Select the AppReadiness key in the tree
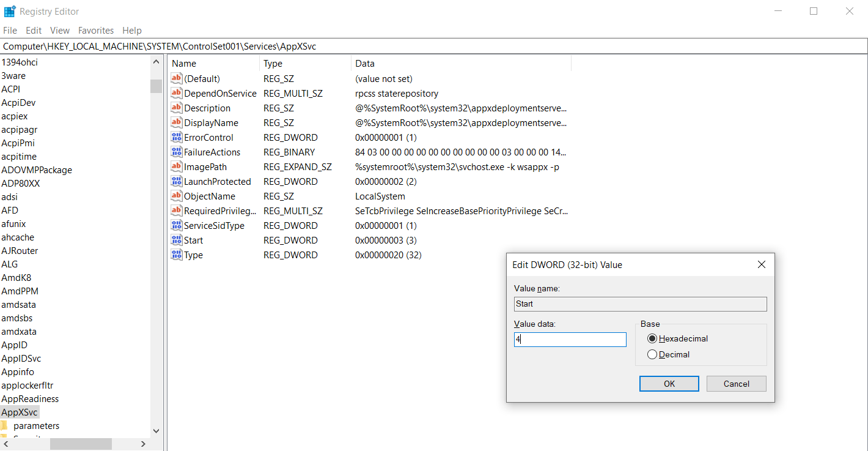Viewport: 868px width, 451px height. pos(30,399)
